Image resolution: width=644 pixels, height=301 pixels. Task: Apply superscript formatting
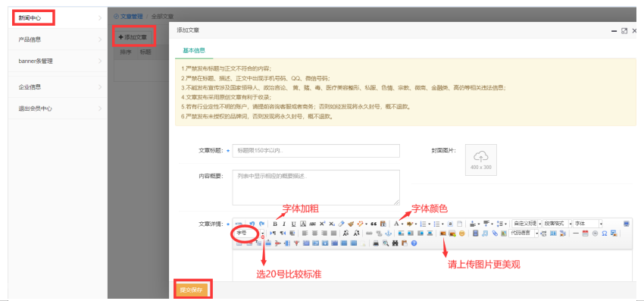323,224
